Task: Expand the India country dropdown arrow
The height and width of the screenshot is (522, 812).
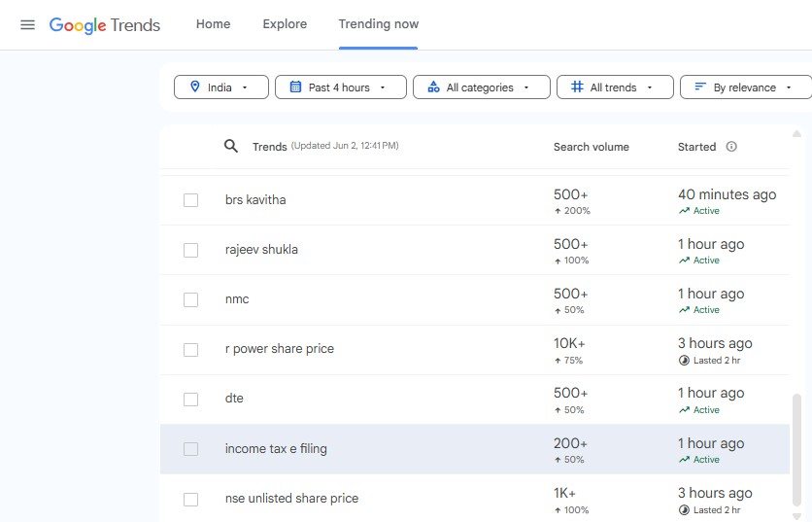Action: click(245, 87)
